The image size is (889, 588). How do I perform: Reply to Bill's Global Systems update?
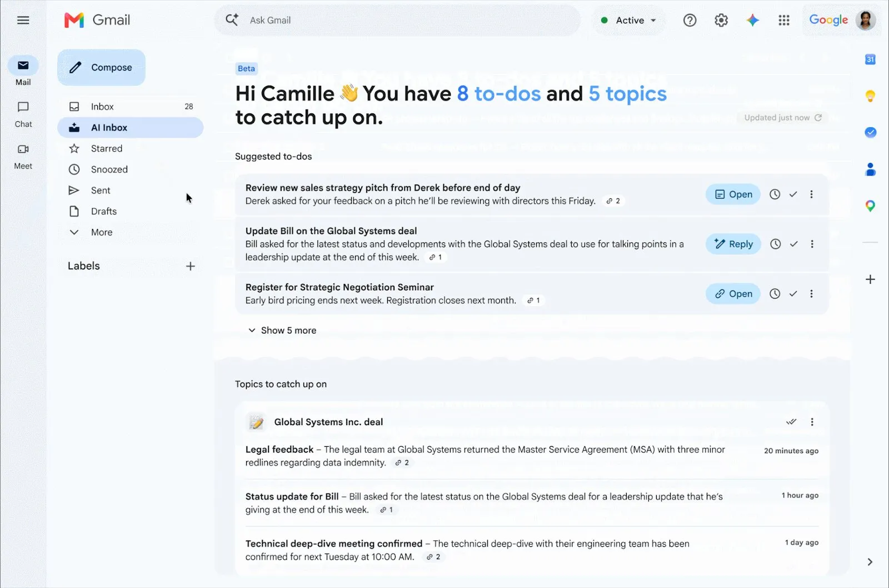733,244
